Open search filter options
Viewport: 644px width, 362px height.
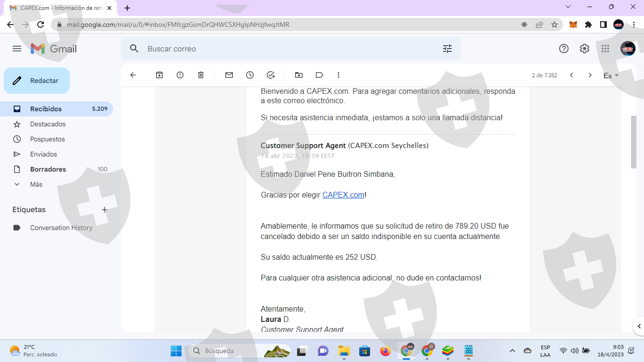pyautogui.click(x=447, y=49)
